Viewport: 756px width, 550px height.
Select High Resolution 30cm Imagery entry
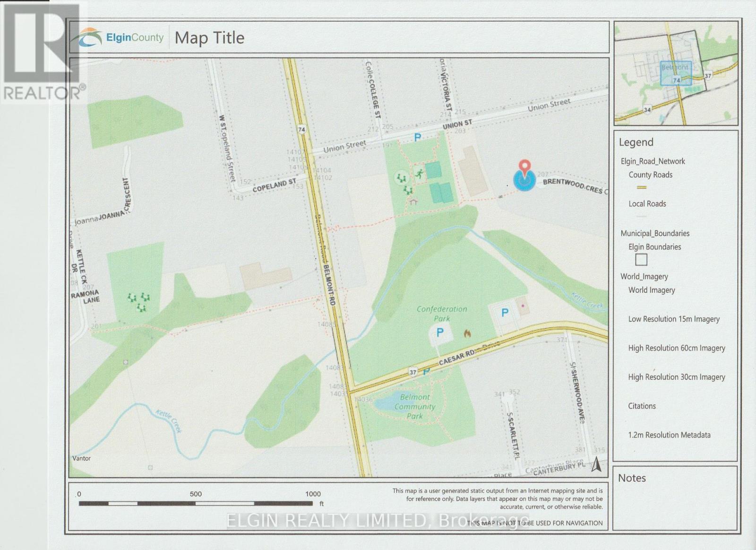(x=676, y=377)
